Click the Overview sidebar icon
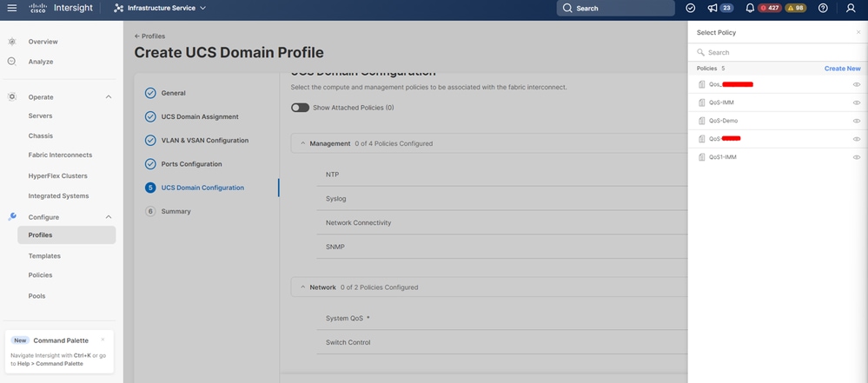Screen dimensions: 868x383 coord(12,42)
